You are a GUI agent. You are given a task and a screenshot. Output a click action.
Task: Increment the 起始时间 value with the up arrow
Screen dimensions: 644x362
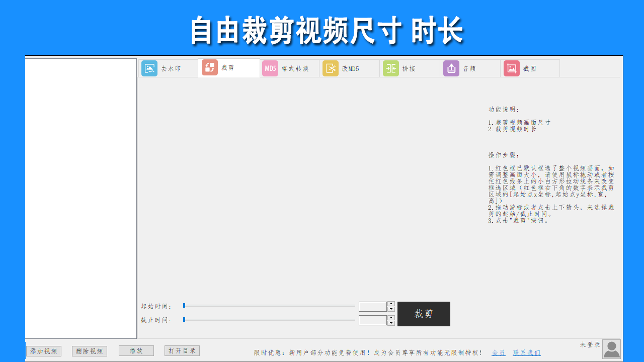point(391,303)
